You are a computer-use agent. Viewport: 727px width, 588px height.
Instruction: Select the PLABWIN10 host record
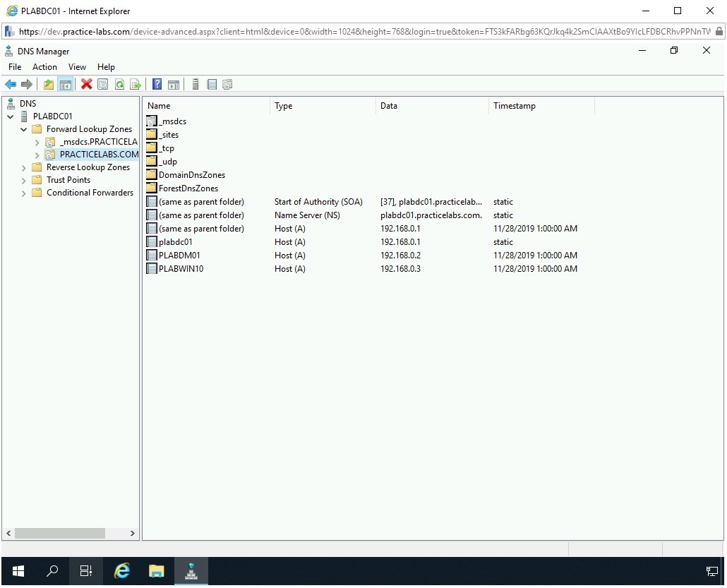(x=181, y=269)
